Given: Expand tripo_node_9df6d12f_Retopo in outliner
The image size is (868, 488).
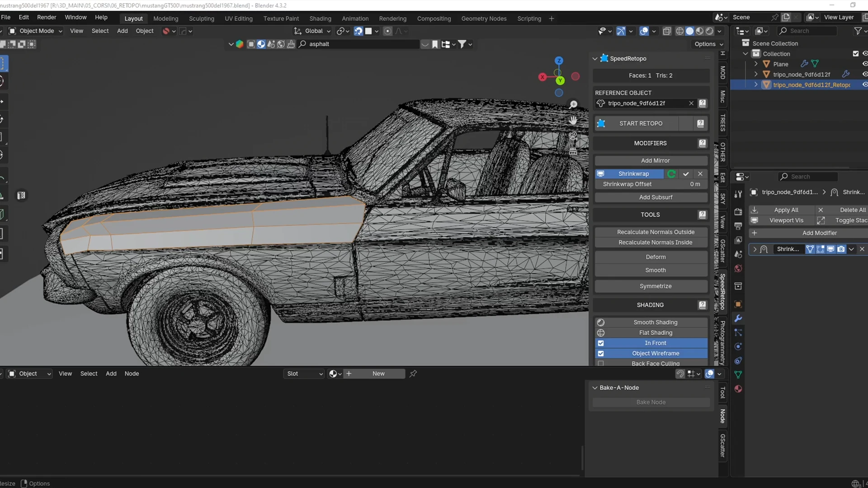Looking at the screenshot, I should (756, 85).
